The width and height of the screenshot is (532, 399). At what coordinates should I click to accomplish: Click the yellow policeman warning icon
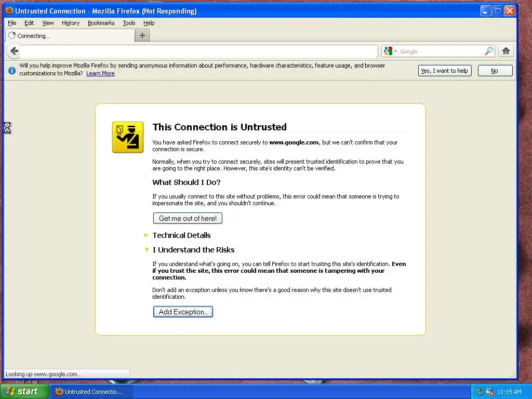coord(128,137)
